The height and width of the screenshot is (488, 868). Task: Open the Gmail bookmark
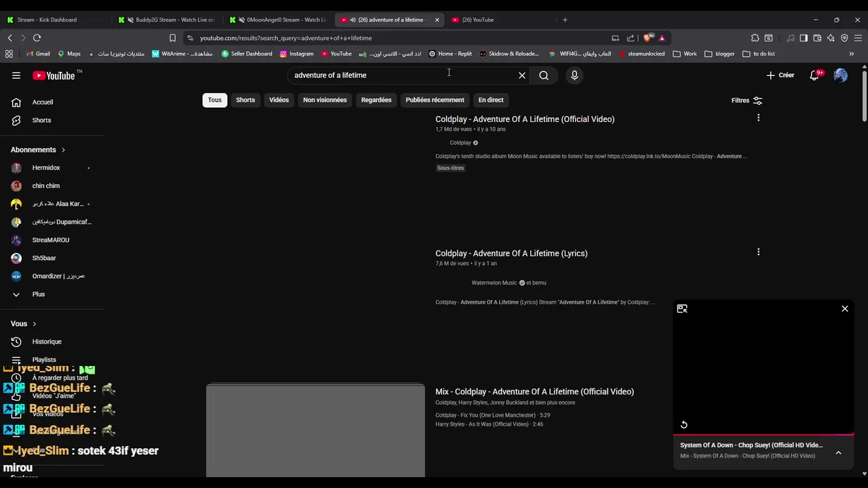pos(38,54)
